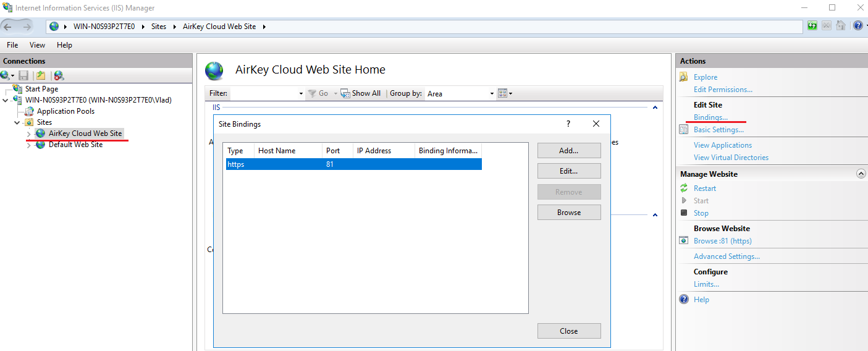868x351 pixels.
Task: Open the Advanced Settings... link
Action: (727, 256)
